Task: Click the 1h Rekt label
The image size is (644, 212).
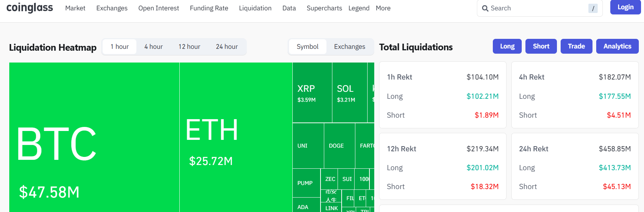Action: pyautogui.click(x=399, y=77)
